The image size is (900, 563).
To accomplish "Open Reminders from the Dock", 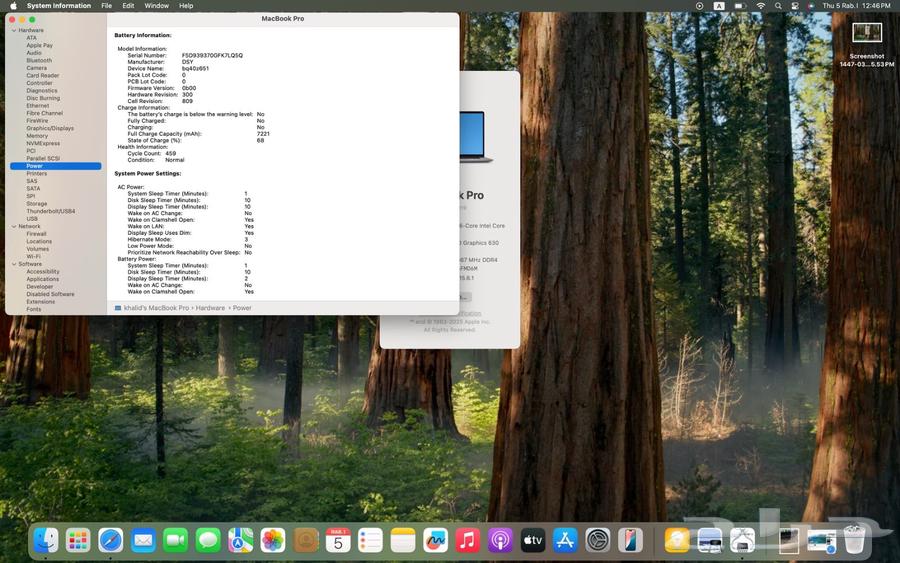I will click(x=370, y=540).
